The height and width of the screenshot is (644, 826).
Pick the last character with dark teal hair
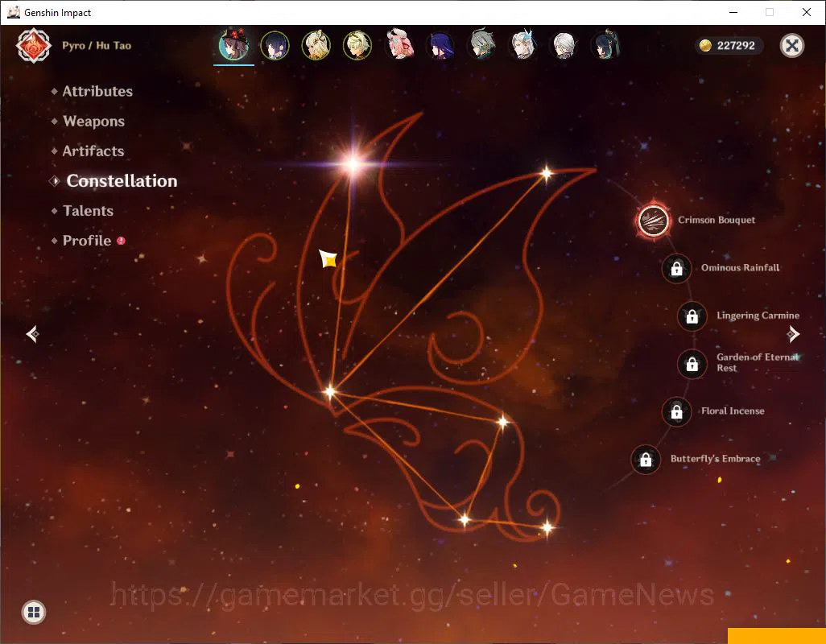[x=605, y=45]
